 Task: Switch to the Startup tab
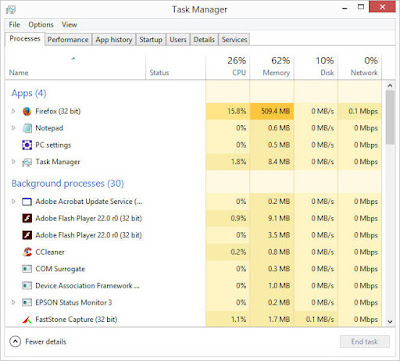[151, 40]
